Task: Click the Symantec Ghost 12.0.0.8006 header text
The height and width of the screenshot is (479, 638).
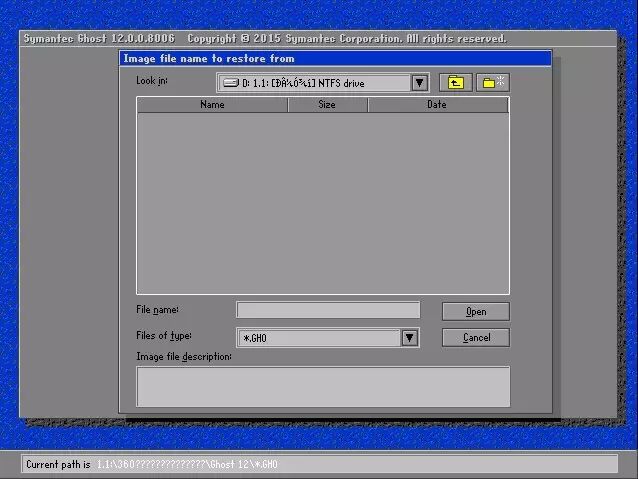Action: pos(99,39)
